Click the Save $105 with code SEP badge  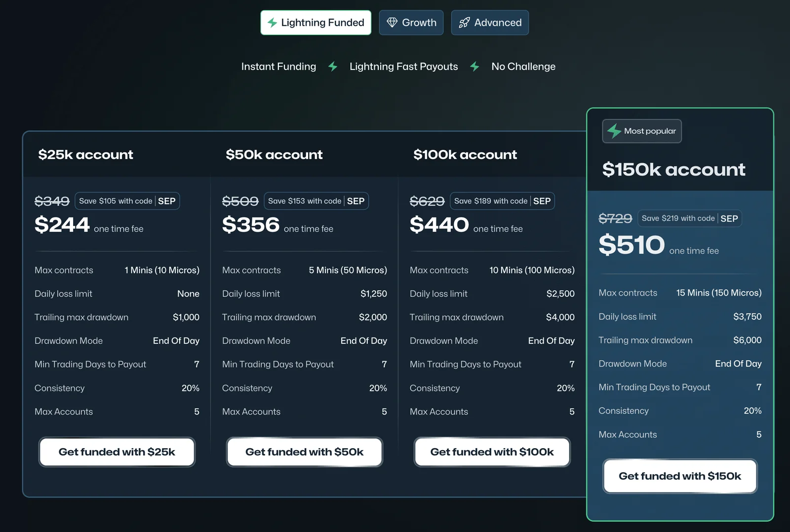pyautogui.click(x=127, y=201)
